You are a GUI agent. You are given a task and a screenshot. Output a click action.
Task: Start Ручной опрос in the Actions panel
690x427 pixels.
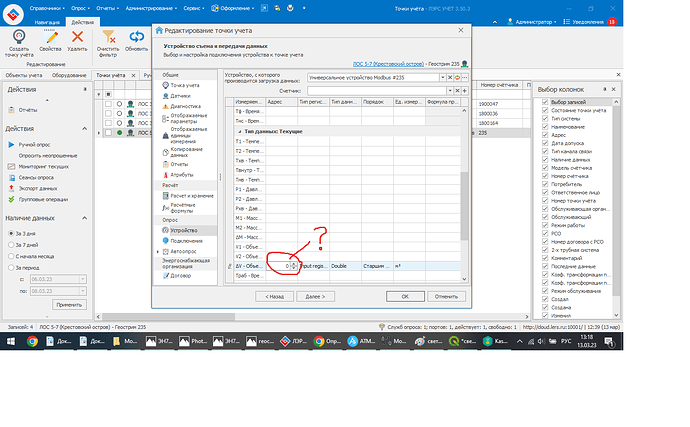click(x=34, y=144)
